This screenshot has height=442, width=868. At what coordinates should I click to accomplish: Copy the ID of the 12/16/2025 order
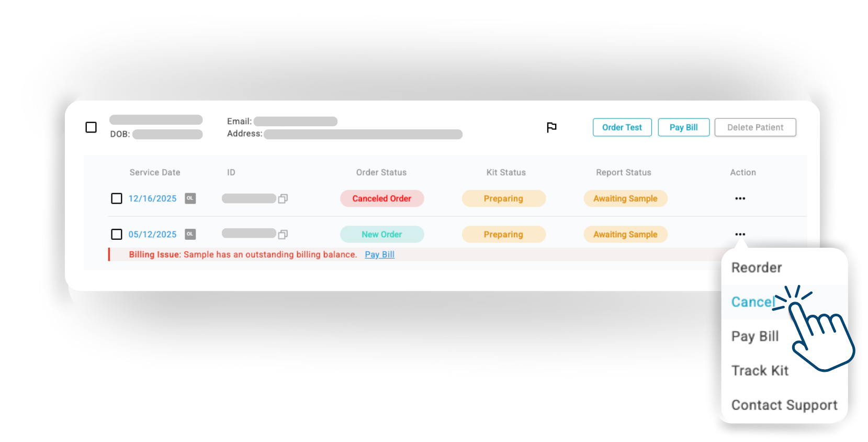point(283,198)
